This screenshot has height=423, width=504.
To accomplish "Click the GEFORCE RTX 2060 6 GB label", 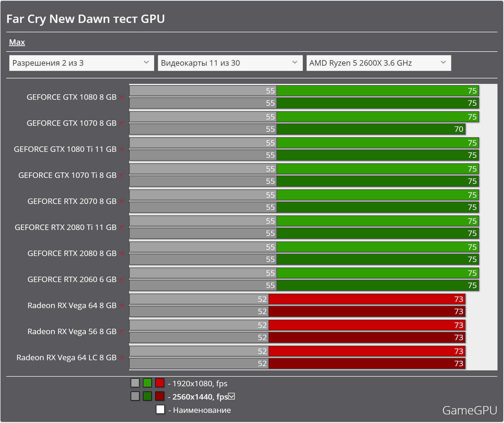I will click(72, 279).
